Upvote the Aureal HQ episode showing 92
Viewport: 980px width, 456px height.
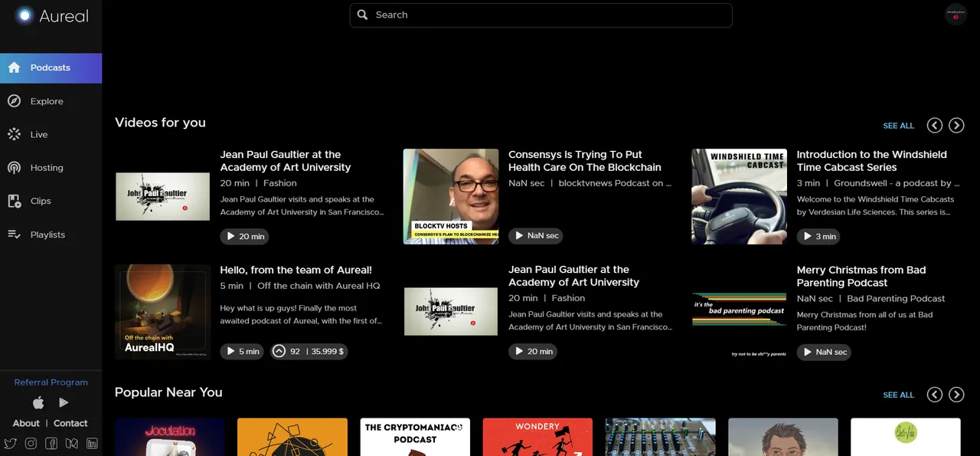279,351
